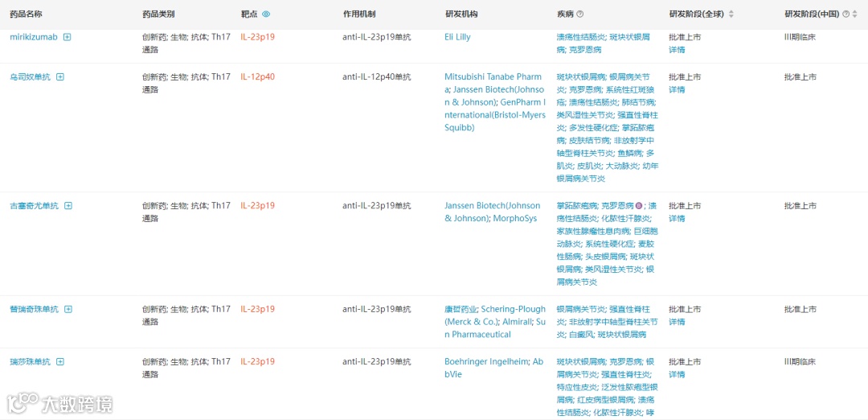The width and height of the screenshot is (868, 420).
Task: Expand the 乌司奴单抗 row plus icon
Action: (60, 77)
